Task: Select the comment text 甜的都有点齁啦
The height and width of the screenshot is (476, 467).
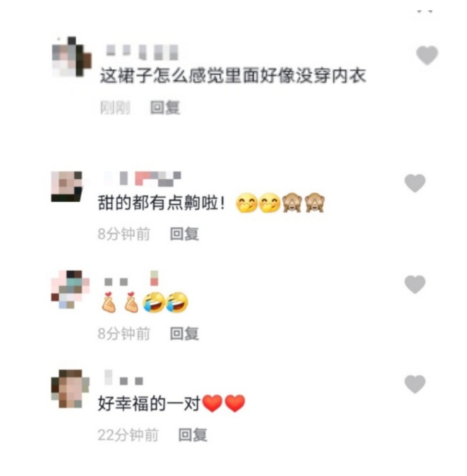Action: click(161, 203)
